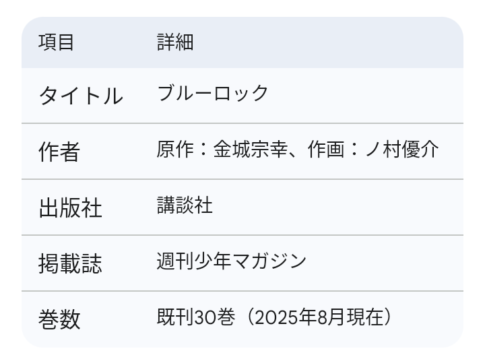The image size is (483, 363).
Task: Click the 項目 column header
Action: (56, 43)
